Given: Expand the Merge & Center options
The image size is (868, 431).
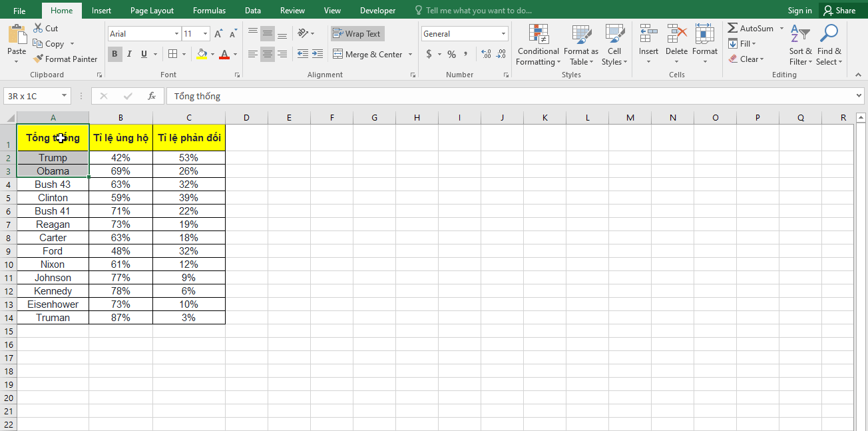Looking at the screenshot, I should pyautogui.click(x=409, y=54).
